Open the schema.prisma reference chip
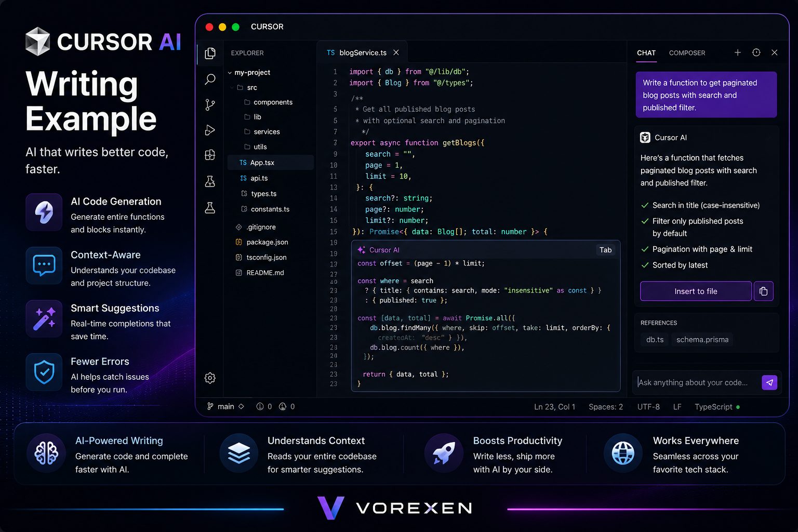 click(x=702, y=340)
